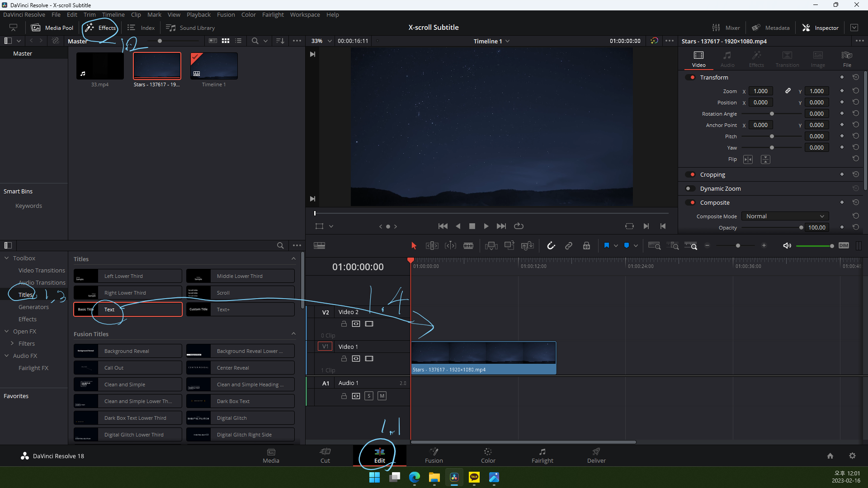The width and height of the screenshot is (868, 488).
Task: Disable the Dynamic Zoom toggle
Action: [x=690, y=188]
